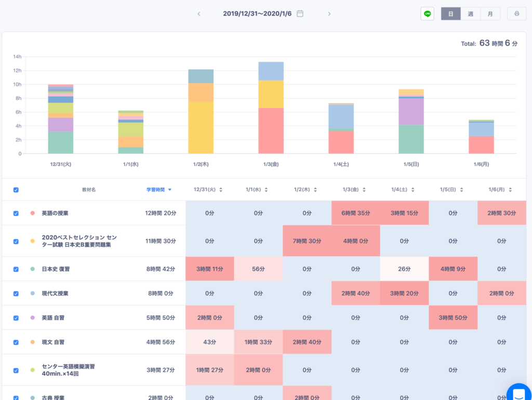Screen dimensions: 532x400
Task: Uncheck the 英語の授業 row checkbox
Action: coord(16,214)
